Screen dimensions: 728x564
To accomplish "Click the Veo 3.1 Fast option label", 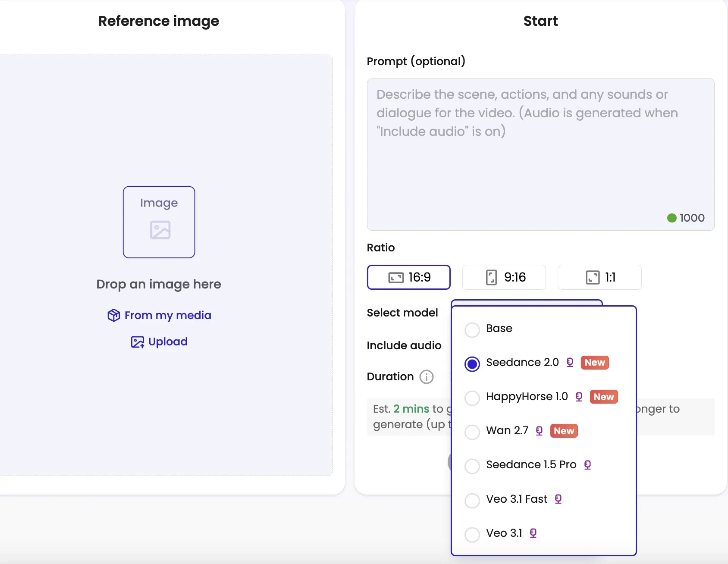I will [x=517, y=499].
